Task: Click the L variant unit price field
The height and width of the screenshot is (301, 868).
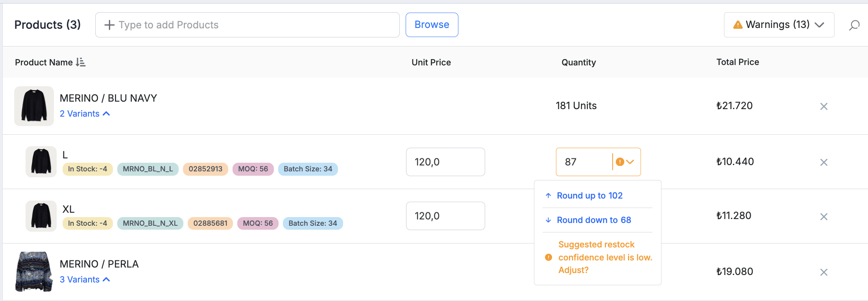Action: pyautogui.click(x=445, y=162)
